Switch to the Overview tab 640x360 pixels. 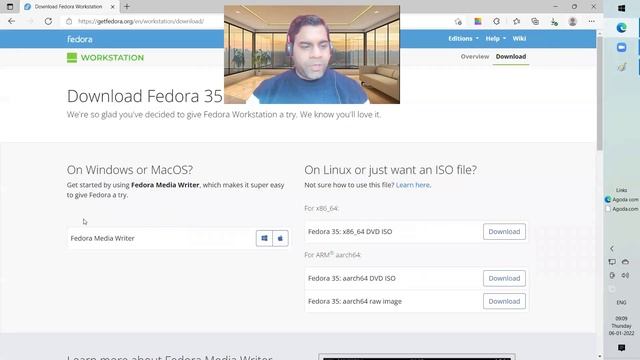point(475,57)
